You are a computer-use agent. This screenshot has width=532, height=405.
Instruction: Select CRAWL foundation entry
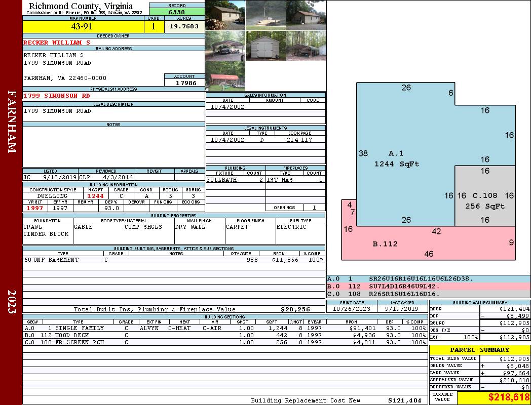pyautogui.click(x=33, y=227)
